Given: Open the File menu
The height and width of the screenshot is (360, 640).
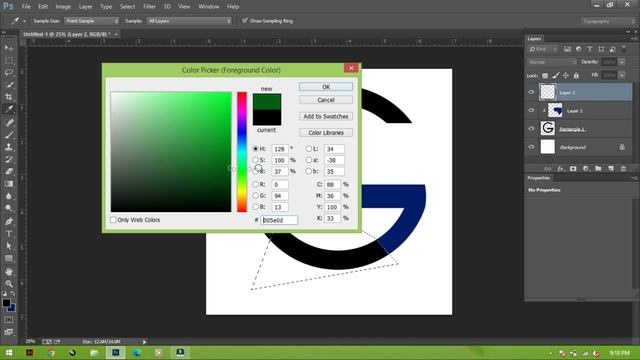Looking at the screenshot, I should [x=26, y=7].
